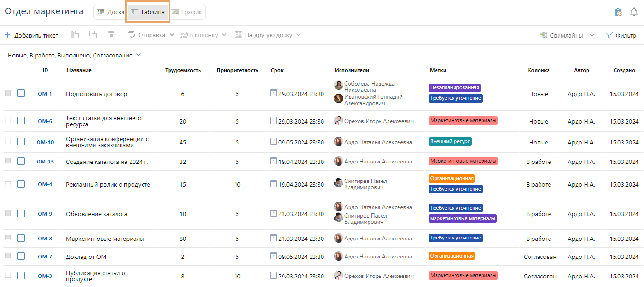644x287 pixels.
Task: Click the paste clipboard icon in toolbar
Action: pos(75,35)
